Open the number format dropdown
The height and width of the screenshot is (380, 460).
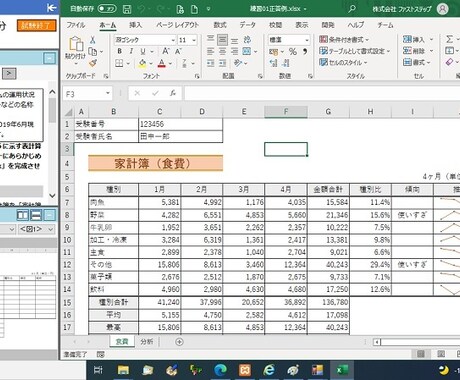[x=307, y=40]
